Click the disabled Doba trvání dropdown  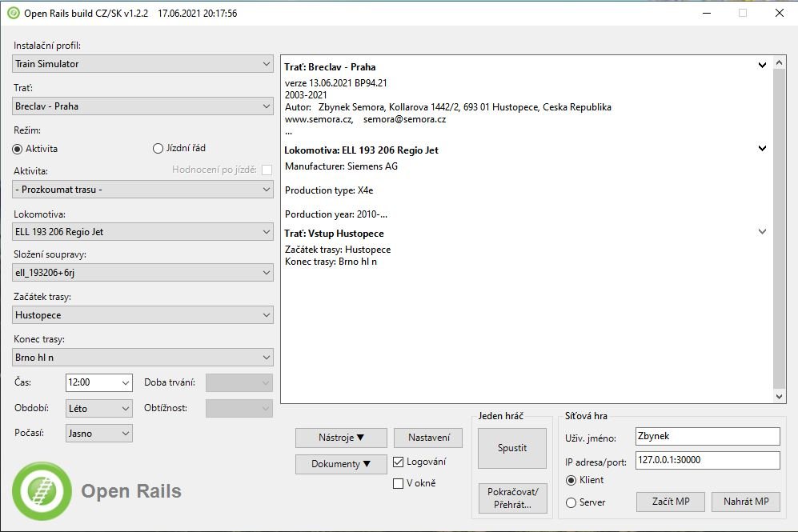(239, 382)
